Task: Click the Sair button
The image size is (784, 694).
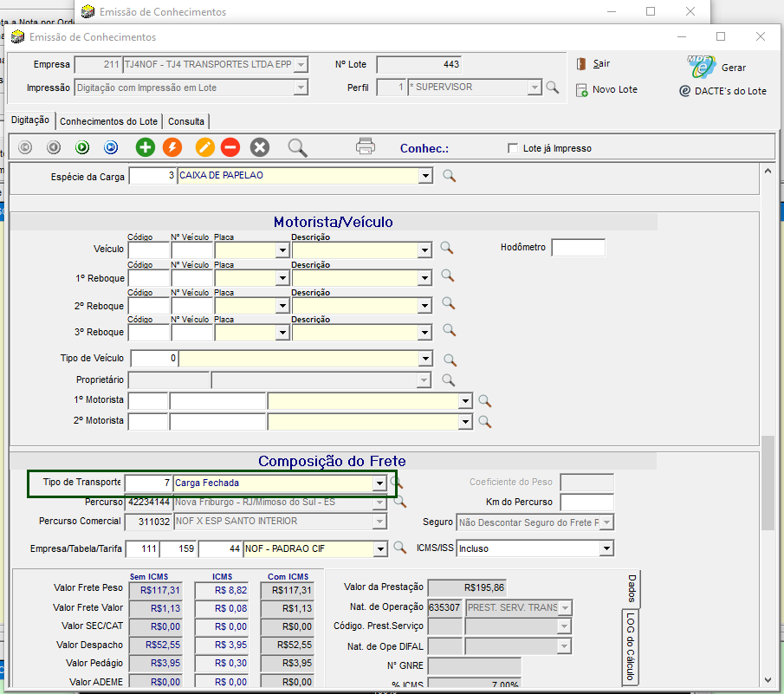Action: (x=593, y=64)
